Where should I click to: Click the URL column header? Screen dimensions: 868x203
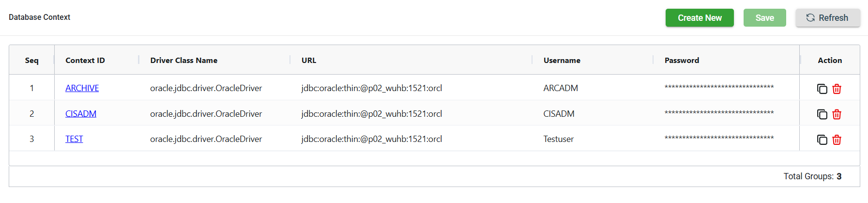[x=309, y=61]
